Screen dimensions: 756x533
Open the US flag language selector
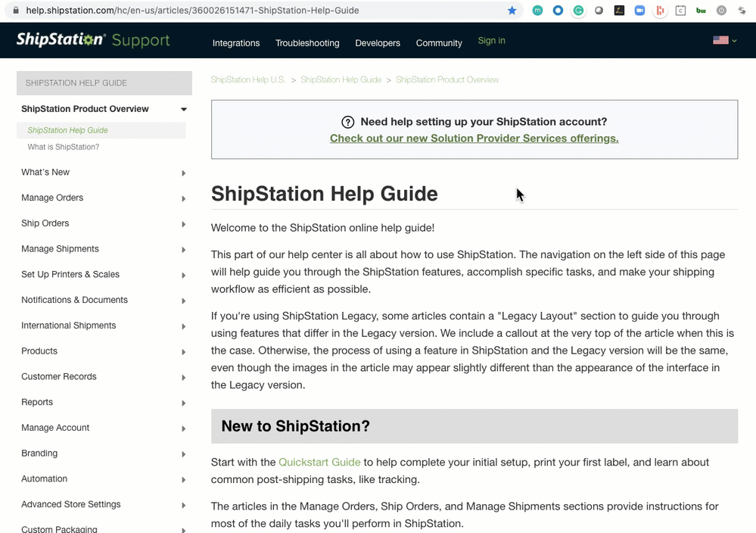click(x=723, y=40)
